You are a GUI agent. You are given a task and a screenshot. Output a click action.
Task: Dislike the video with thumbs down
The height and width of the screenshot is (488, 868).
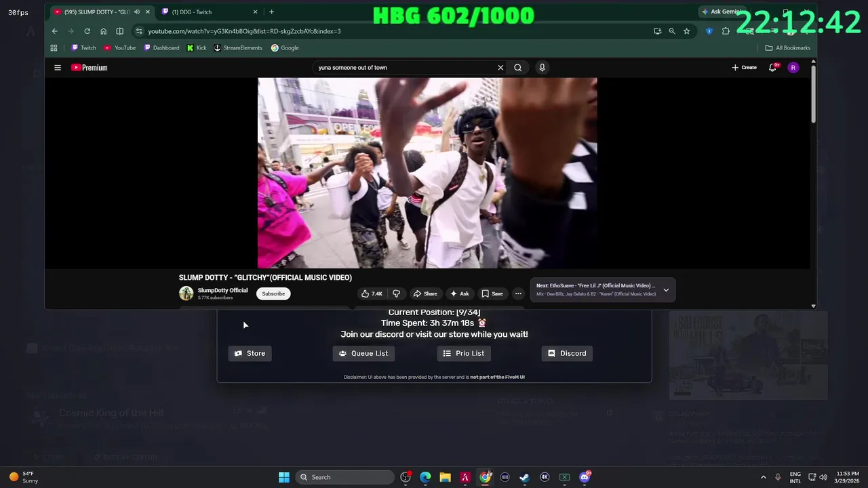(x=397, y=293)
